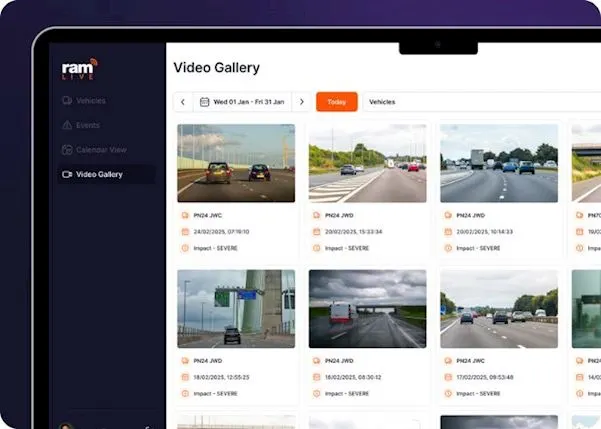Select Video Gallery in the sidebar
The height and width of the screenshot is (429, 601).
pos(107,174)
